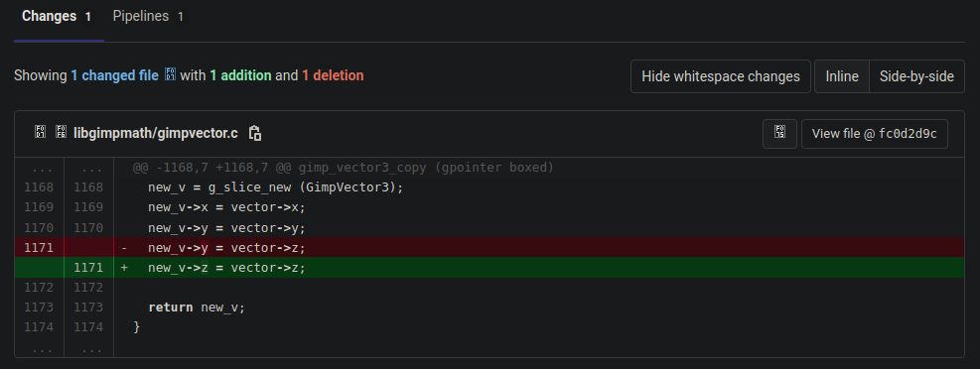Open libgimpmath/gimpvector.c filename link

coord(156,133)
